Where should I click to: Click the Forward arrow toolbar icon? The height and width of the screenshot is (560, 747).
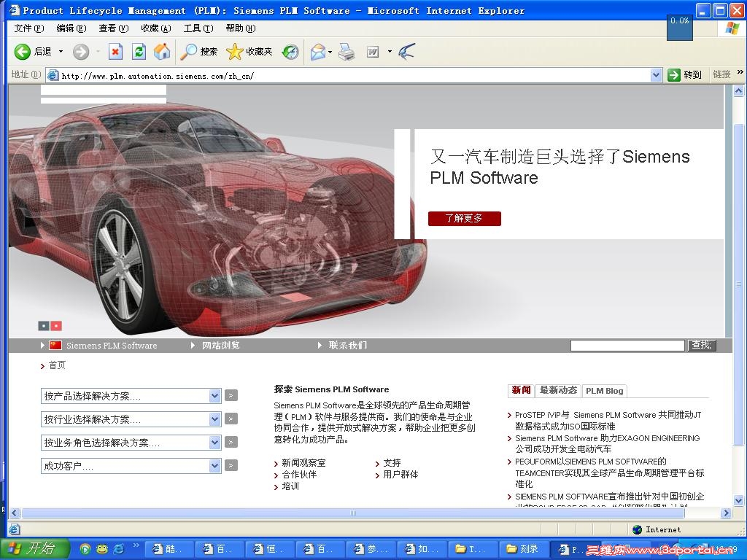[x=81, y=52]
